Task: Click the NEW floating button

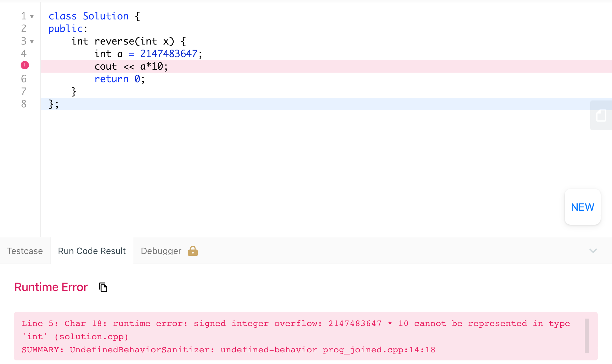Action: tap(582, 207)
